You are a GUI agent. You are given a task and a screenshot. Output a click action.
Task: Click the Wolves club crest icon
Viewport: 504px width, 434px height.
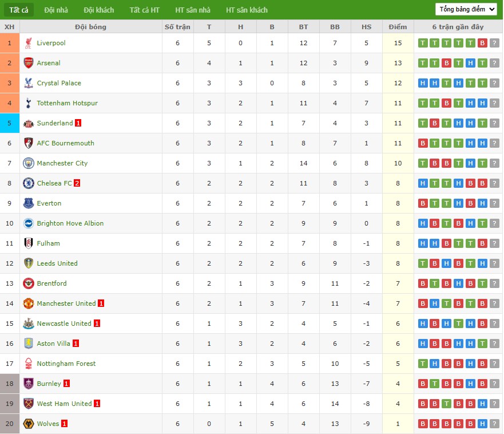[28, 424]
